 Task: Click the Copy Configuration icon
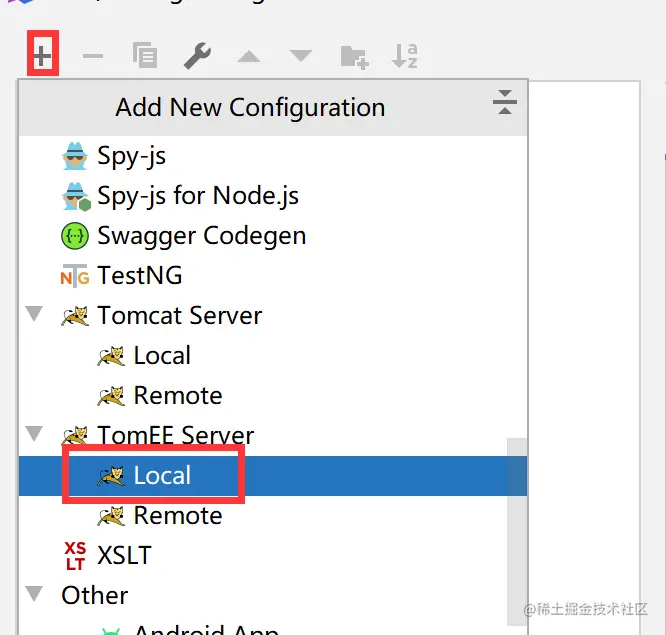tap(145, 55)
